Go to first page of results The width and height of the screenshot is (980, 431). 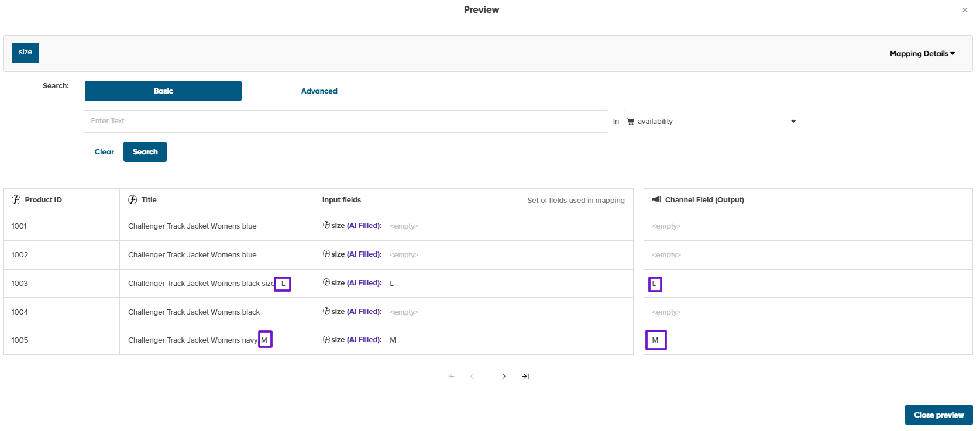point(451,377)
